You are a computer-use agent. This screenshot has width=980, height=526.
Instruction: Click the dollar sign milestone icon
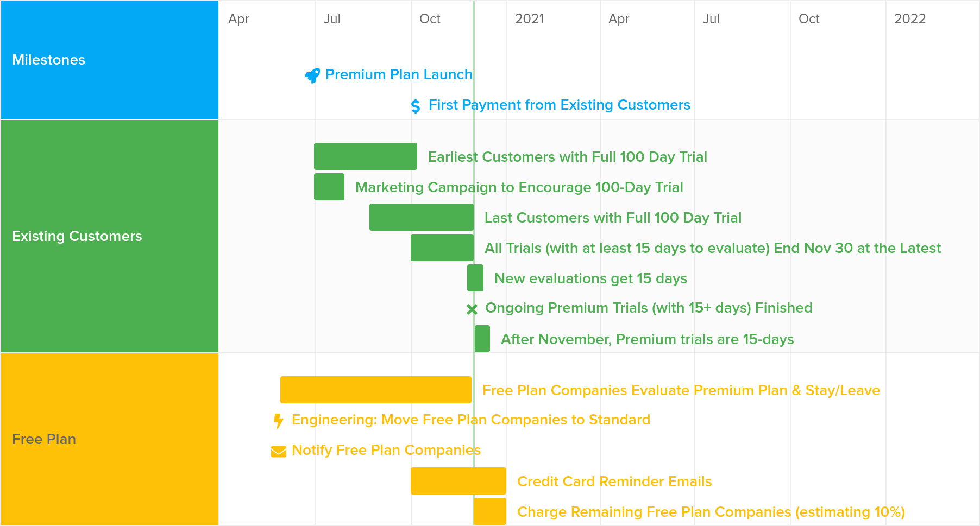[416, 106]
